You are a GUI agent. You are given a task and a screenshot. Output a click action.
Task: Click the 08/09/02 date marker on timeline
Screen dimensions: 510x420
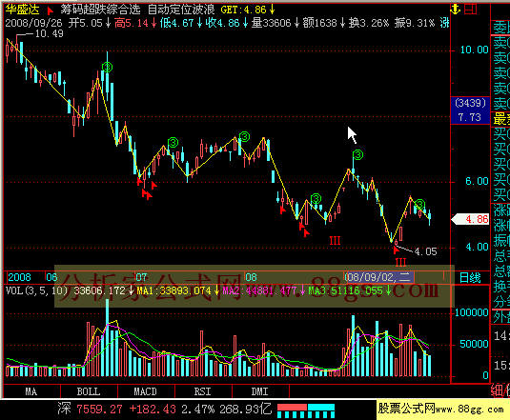click(378, 277)
